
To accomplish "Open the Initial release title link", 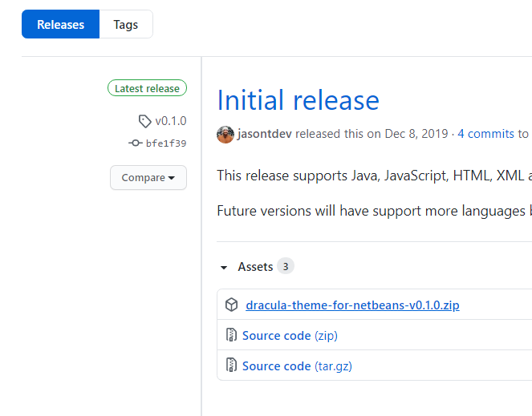I will point(298,100).
